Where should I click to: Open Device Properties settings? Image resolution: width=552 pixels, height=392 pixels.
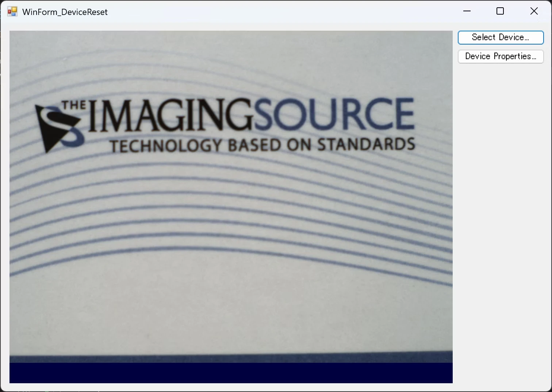click(x=501, y=57)
